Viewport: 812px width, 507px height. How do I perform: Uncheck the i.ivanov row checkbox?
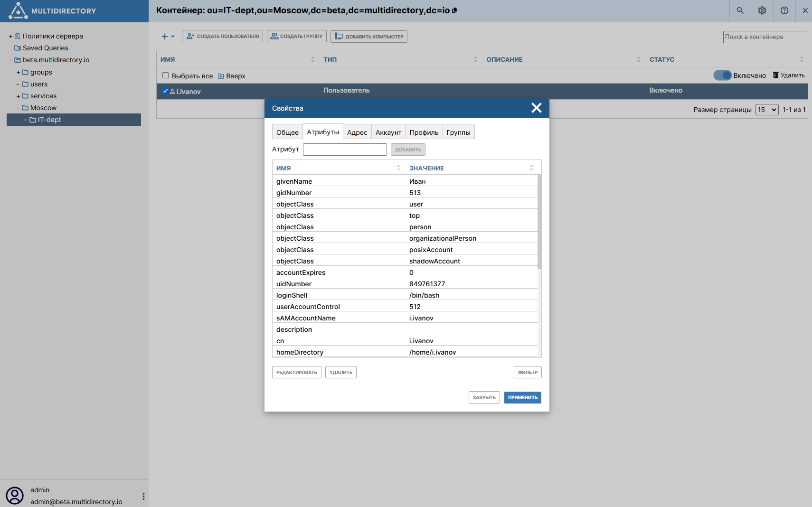pyautogui.click(x=165, y=91)
